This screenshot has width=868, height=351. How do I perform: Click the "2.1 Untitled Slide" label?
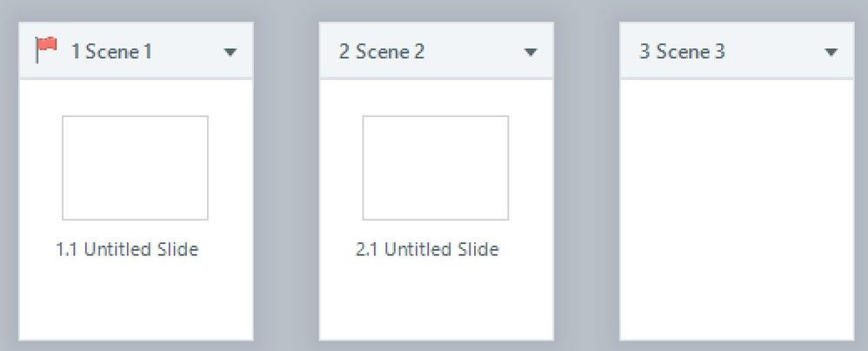pyautogui.click(x=427, y=250)
